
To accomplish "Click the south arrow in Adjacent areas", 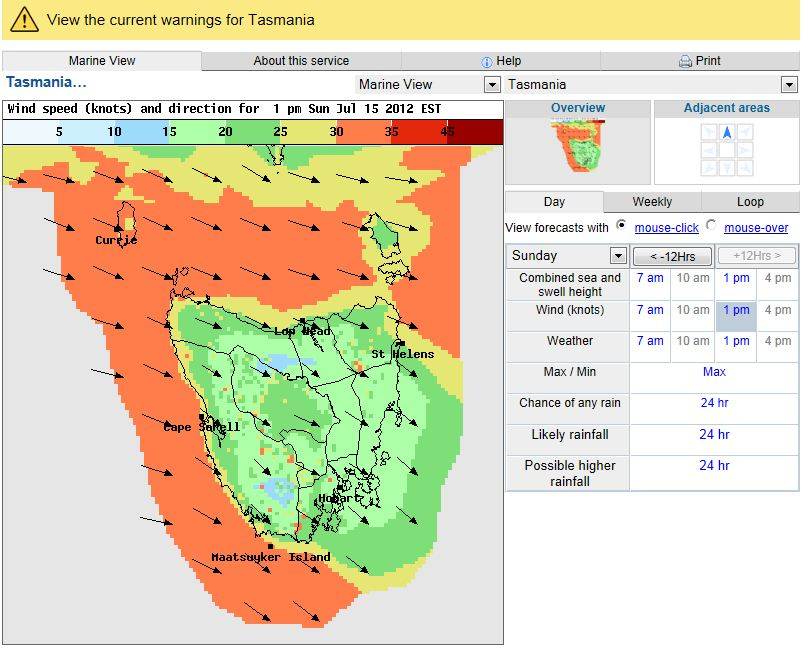I will click(727, 168).
